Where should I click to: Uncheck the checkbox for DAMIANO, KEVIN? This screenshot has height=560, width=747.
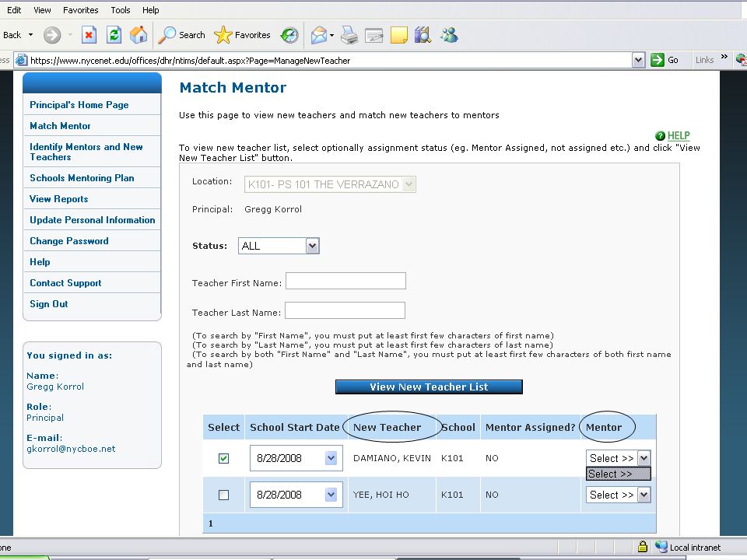[223, 458]
